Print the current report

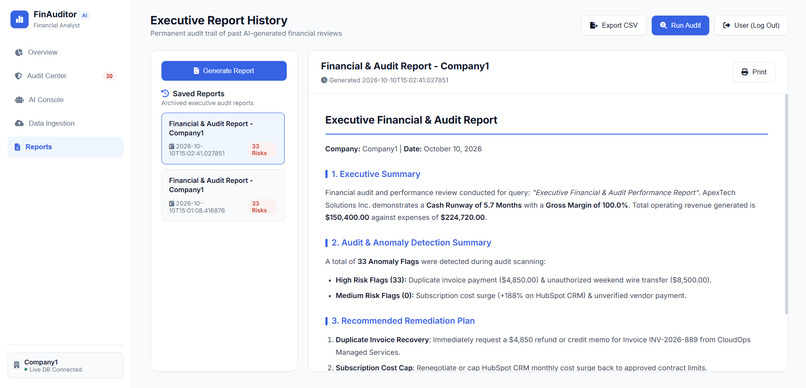[x=754, y=72]
